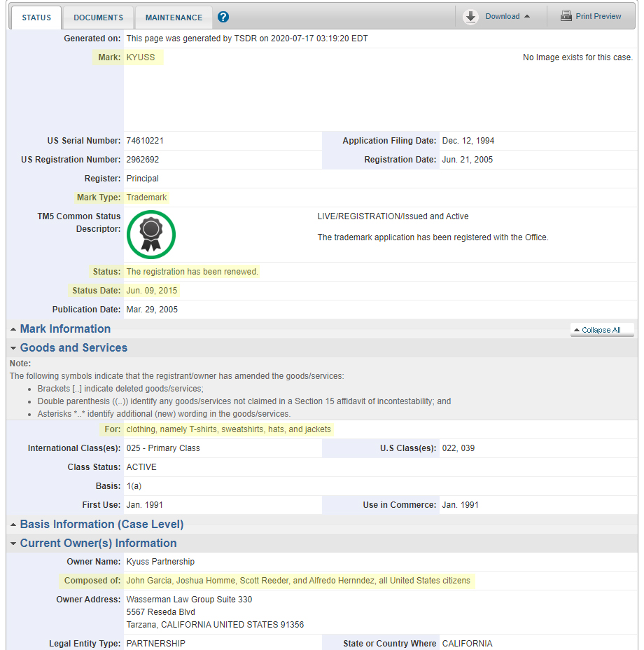Image resolution: width=644 pixels, height=650 pixels.
Task: Click LIVE/REGISTRATION/Issued and Active text
Action: coord(393,216)
